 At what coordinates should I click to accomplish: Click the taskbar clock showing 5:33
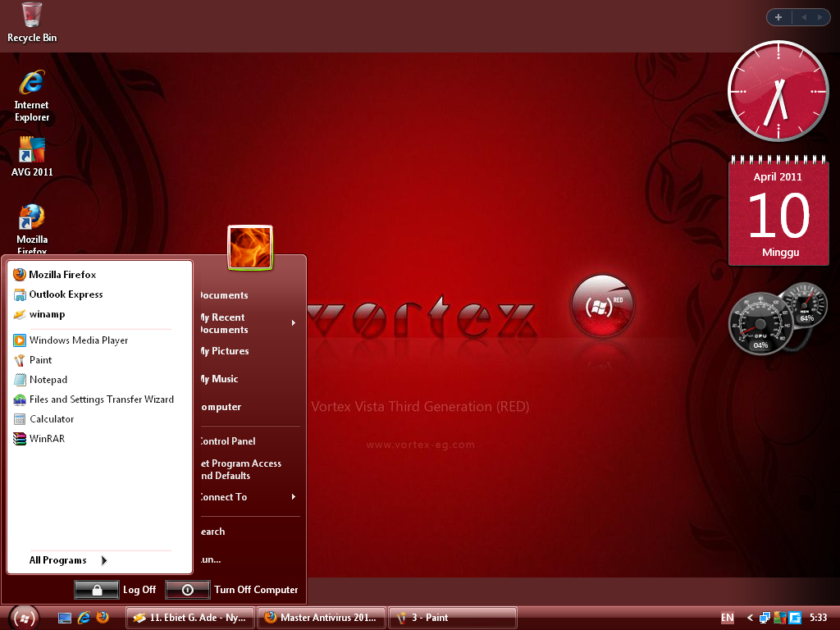click(x=818, y=618)
